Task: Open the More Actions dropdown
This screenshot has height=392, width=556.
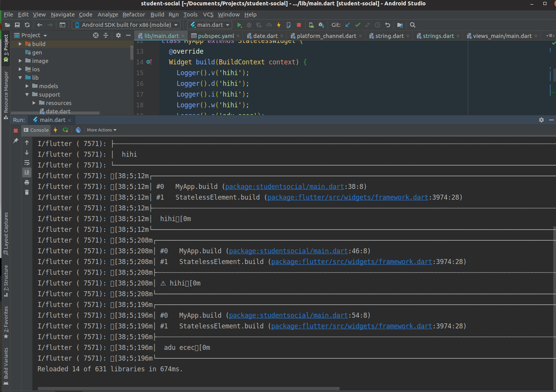Action: [102, 130]
